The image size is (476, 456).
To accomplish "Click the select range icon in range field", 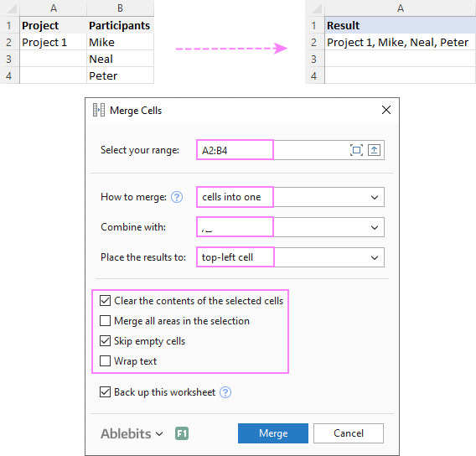I will tap(356, 150).
